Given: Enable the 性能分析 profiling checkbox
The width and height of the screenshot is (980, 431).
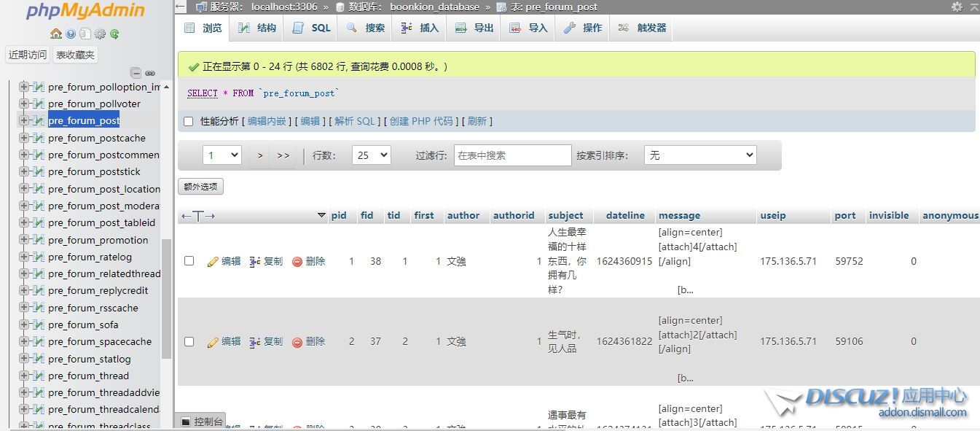Looking at the screenshot, I should point(189,121).
